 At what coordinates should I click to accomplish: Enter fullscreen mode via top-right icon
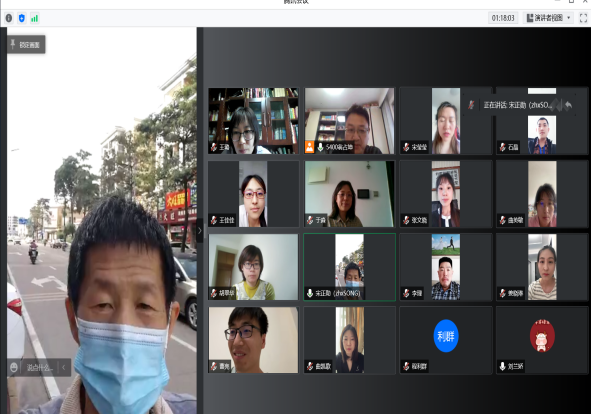(583, 18)
